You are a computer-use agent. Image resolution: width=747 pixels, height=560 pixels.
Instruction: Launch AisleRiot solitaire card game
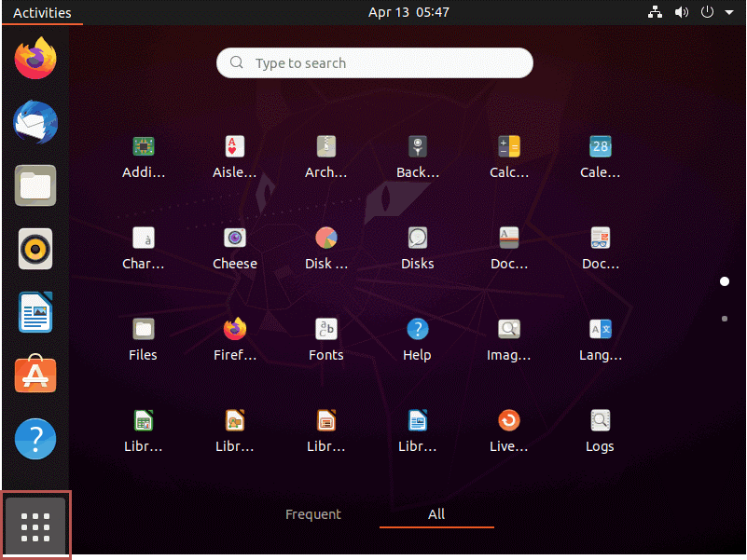(x=234, y=157)
